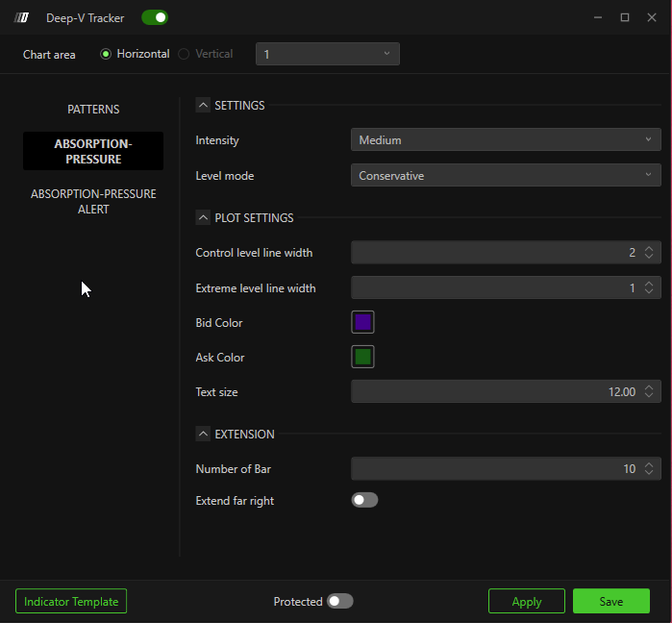
Task: Click the Indicator Template button
Action: tap(71, 602)
